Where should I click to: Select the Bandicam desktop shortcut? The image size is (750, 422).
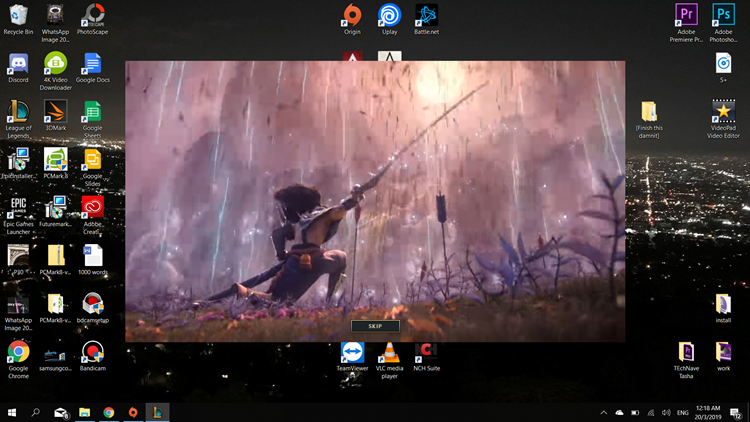click(92, 356)
